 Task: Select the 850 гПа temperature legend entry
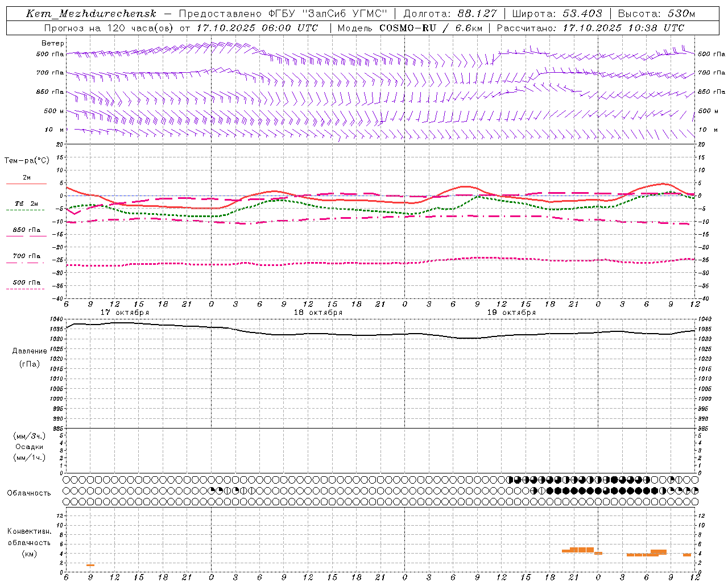coord(26,230)
